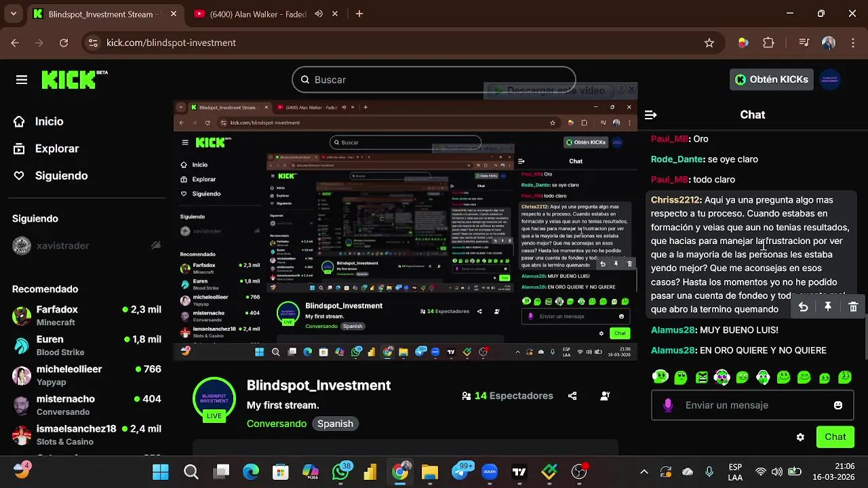
Task: Open micheleollieer's channel
Action: (87, 375)
